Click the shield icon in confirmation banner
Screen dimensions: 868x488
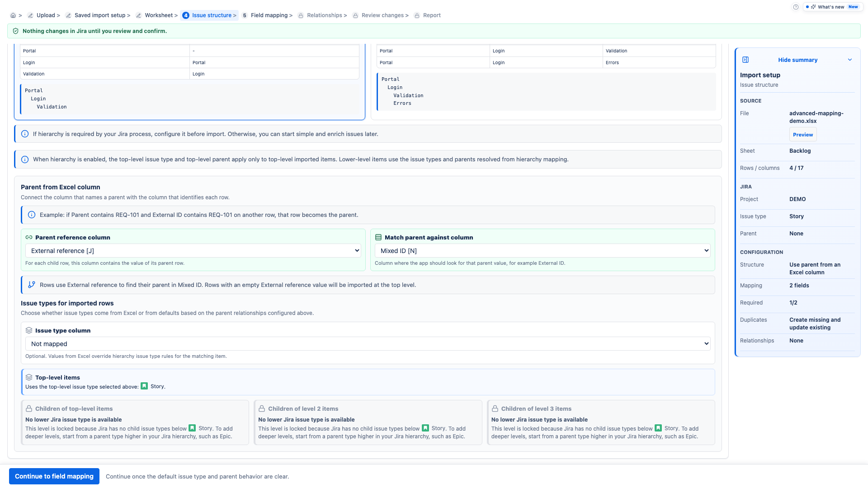16,31
